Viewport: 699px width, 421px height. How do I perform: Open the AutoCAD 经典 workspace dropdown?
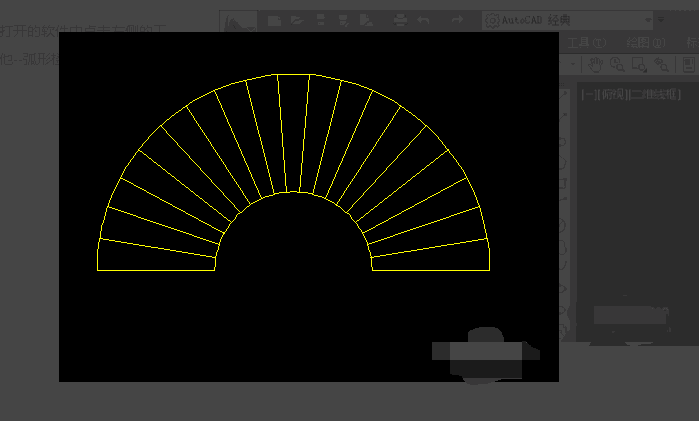(566, 20)
